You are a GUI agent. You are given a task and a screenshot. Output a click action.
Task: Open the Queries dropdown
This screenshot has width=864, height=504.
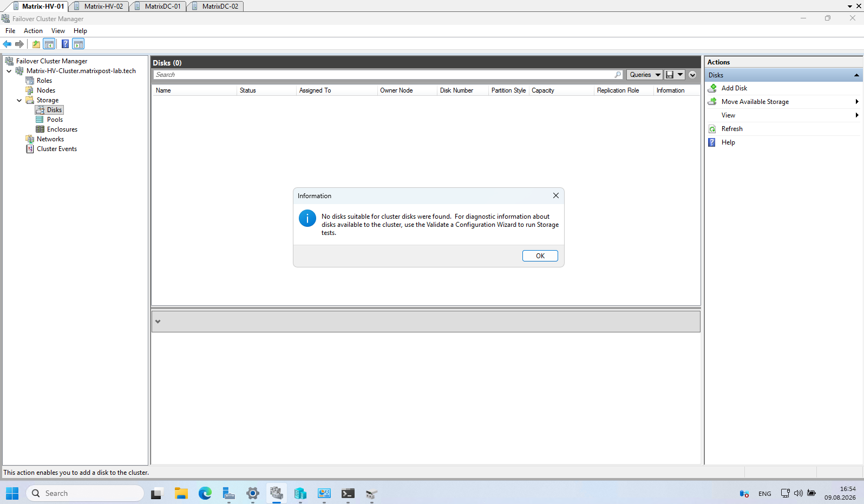pyautogui.click(x=645, y=75)
